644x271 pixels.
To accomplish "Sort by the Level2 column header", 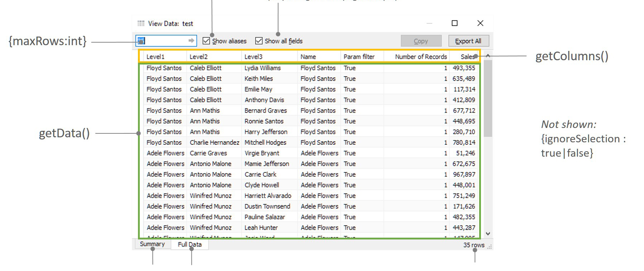I will [214, 57].
